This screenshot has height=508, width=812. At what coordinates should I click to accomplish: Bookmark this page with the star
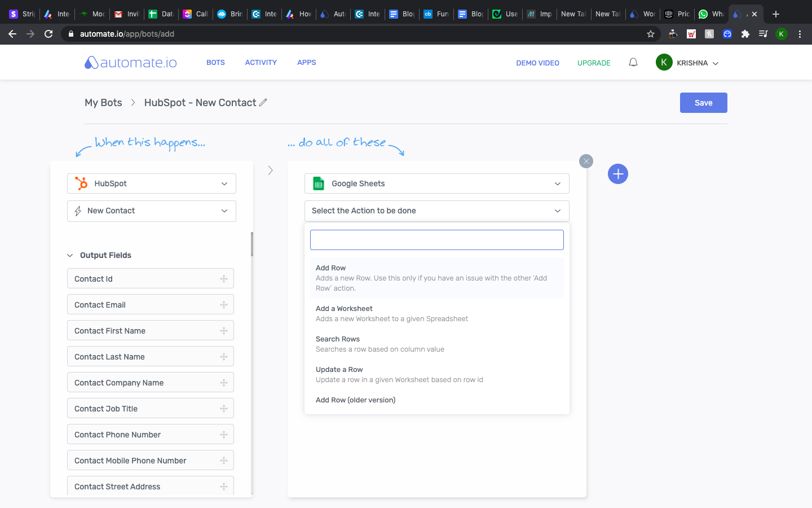pos(651,34)
